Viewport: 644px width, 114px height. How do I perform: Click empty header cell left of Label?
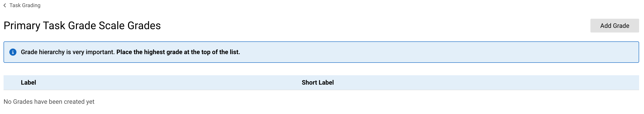(x=12, y=82)
